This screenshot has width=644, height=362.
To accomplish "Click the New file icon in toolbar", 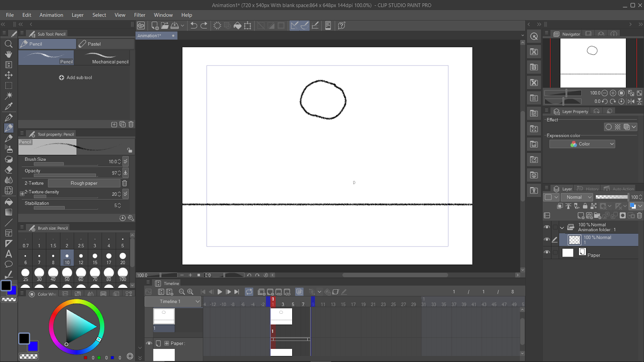I will pyautogui.click(x=155, y=25).
